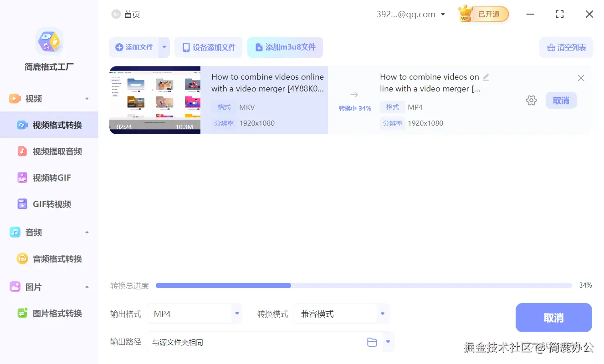Return to 首页 home screen
Screen dimensions: 604x364
126,14
